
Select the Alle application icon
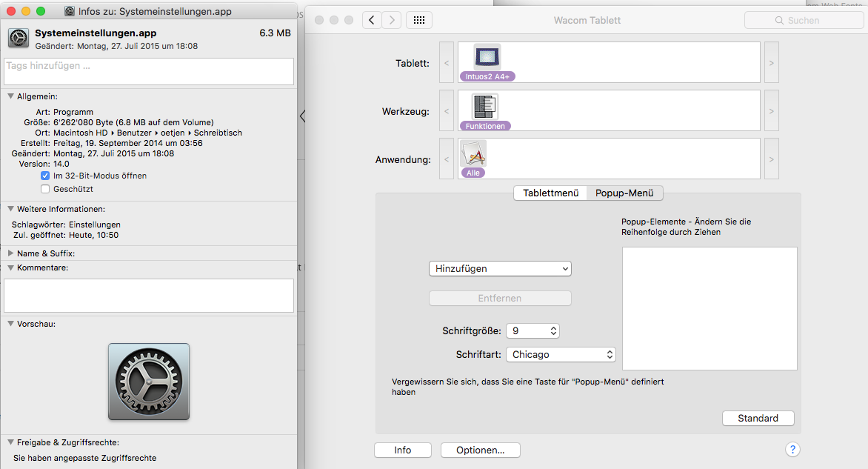473,155
